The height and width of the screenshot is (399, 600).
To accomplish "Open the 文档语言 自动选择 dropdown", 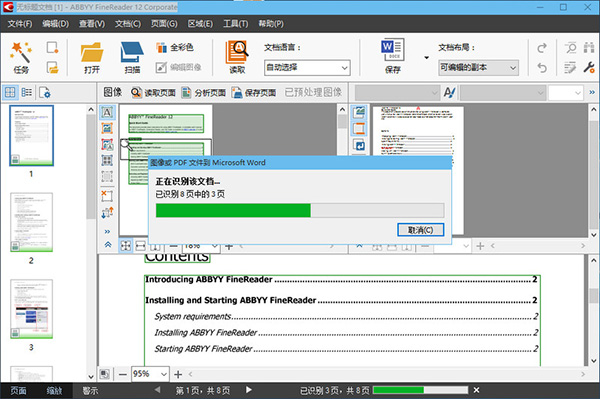I will click(x=307, y=68).
